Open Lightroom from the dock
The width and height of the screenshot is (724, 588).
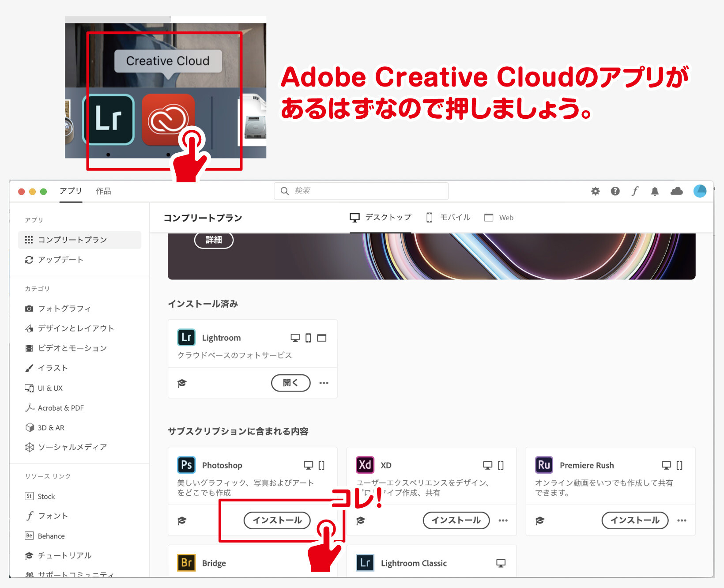108,120
